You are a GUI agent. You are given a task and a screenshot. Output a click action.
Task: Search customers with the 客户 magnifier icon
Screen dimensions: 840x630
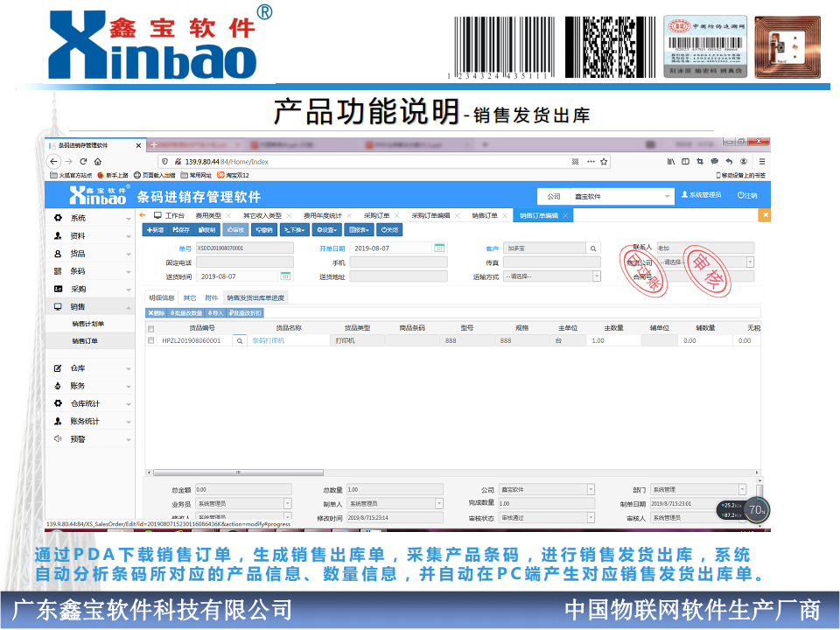(x=593, y=248)
